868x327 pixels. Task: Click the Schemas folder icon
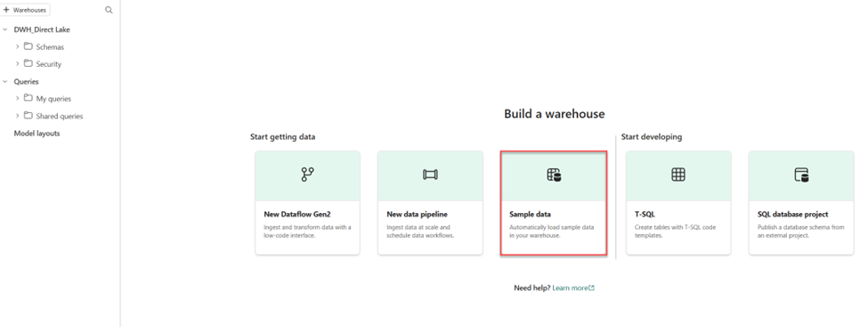click(x=28, y=46)
